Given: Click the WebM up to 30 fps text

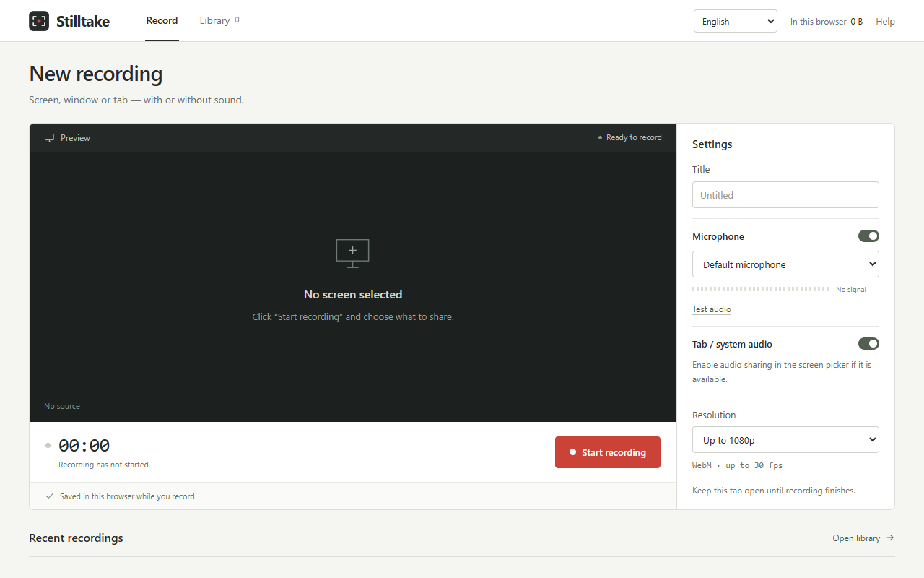Looking at the screenshot, I should click(737, 465).
